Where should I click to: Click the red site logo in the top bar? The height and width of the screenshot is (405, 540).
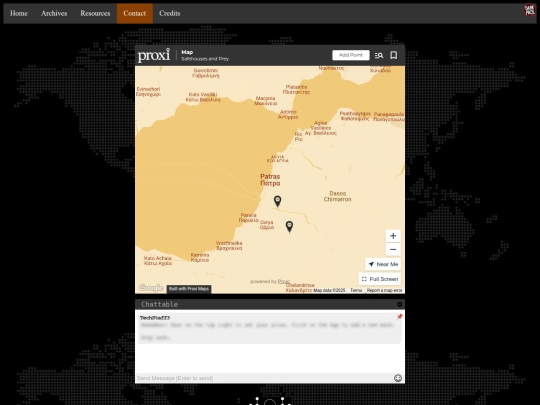point(530,10)
